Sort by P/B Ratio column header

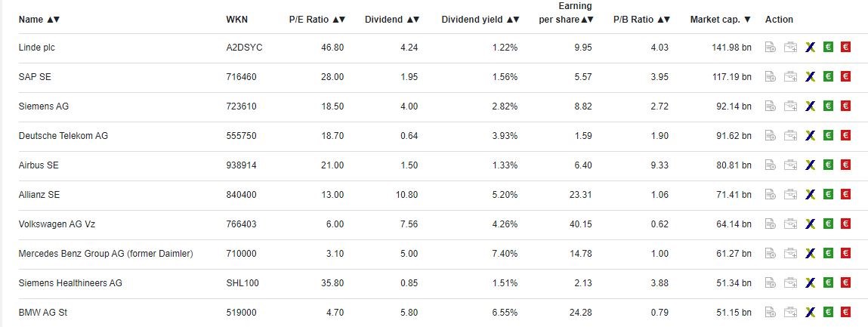pos(641,20)
